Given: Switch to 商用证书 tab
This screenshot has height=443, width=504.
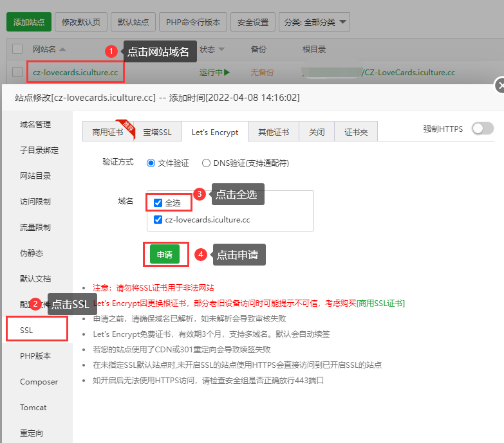Looking at the screenshot, I should click(107, 132).
